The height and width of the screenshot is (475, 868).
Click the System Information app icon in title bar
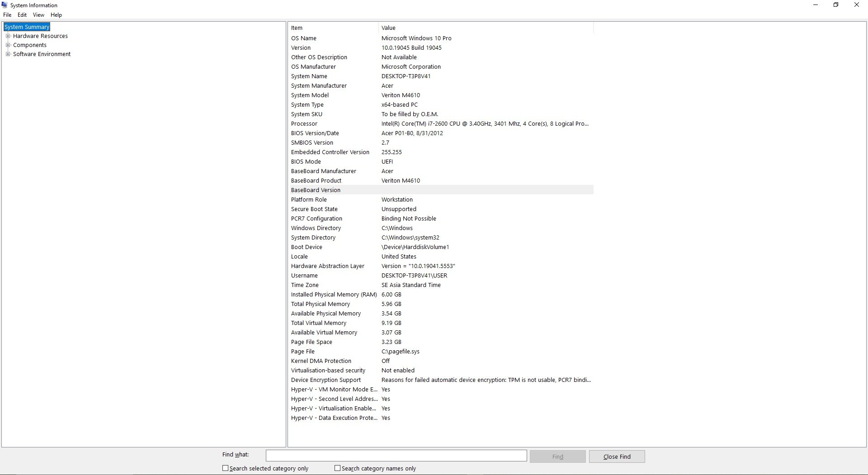tap(5, 5)
